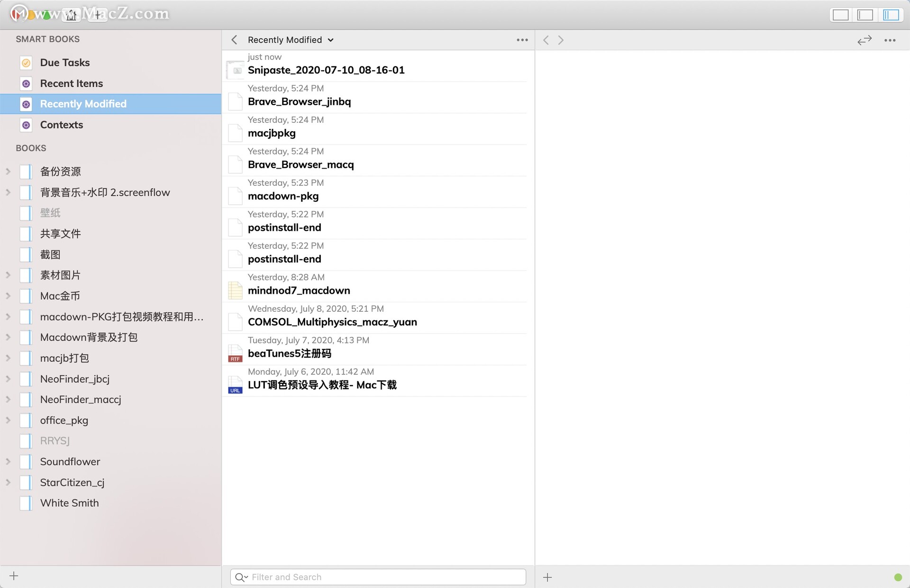
Task: Click the book icon beside 备份资源
Action: coord(26,172)
